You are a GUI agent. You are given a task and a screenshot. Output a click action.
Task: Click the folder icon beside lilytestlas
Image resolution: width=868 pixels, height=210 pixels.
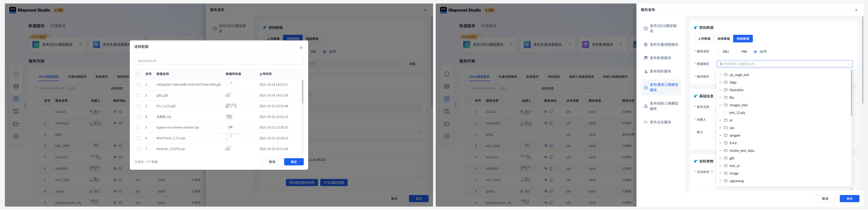(725, 90)
